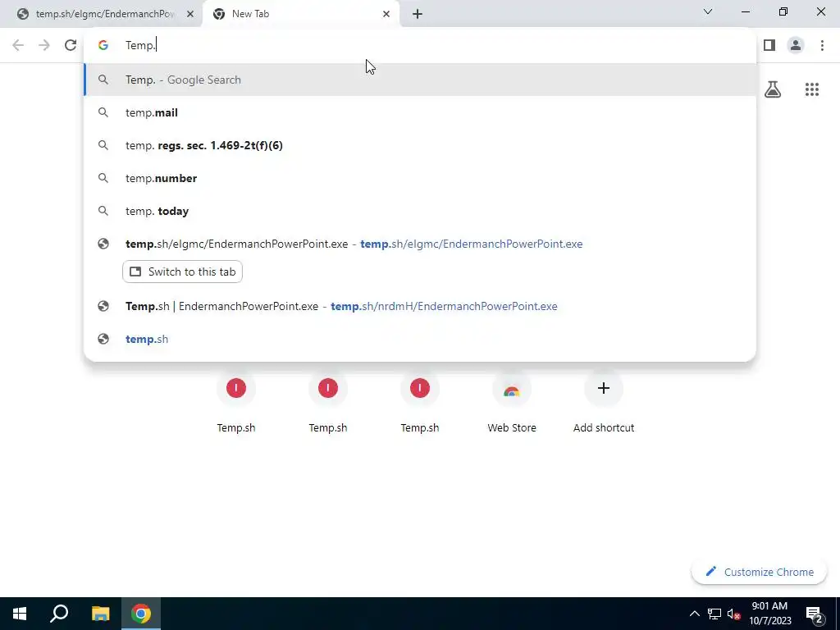This screenshot has height=630, width=840.
Task: Click the forward navigation arrow
Action: [44, 45]
